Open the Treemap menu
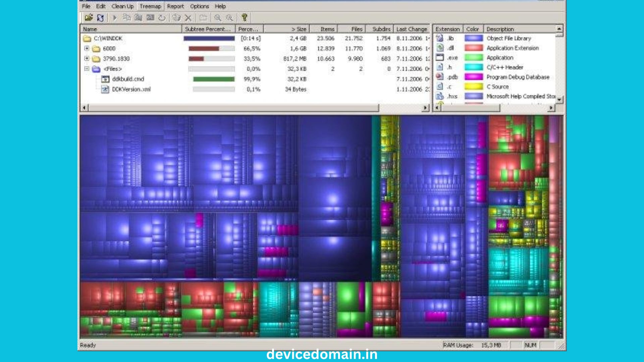Screen dimensions: 644x362 coord(150,6)
